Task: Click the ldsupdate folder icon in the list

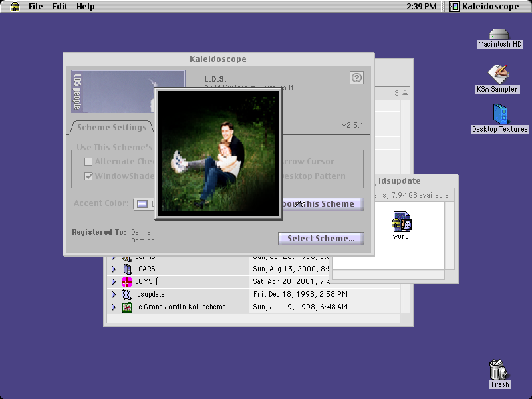Action: click(x=126, y=295)
